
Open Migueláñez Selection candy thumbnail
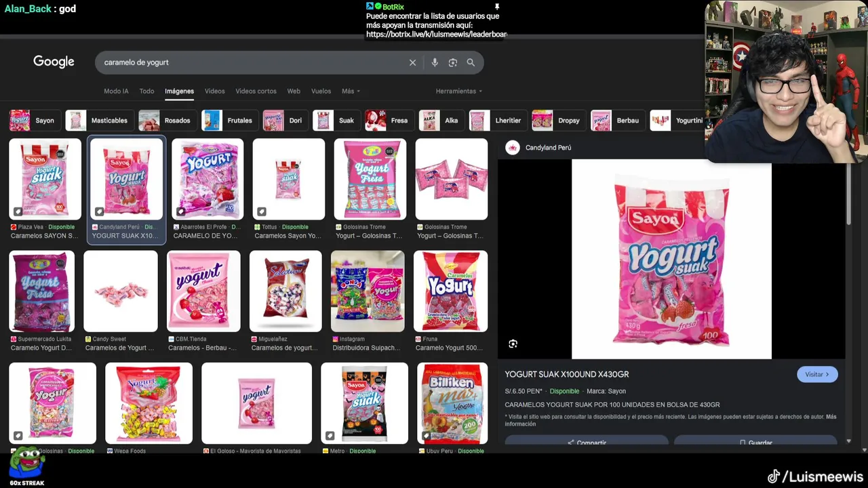coord(285,291)
